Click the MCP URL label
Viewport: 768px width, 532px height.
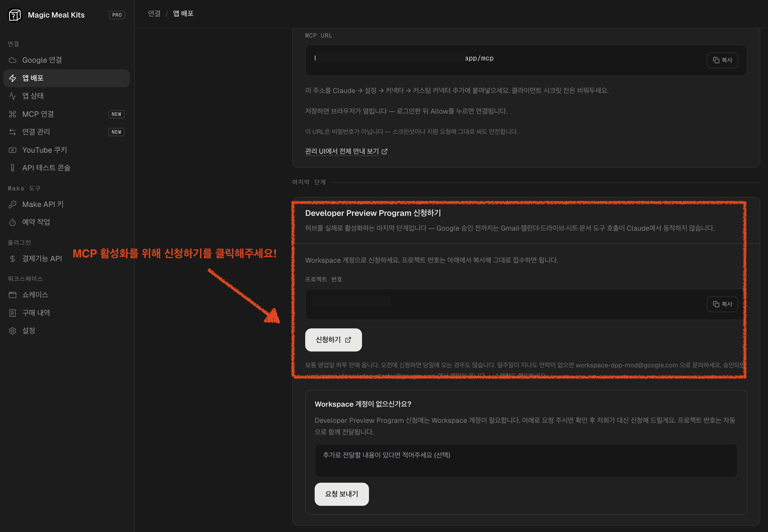(x=319, y=36)
